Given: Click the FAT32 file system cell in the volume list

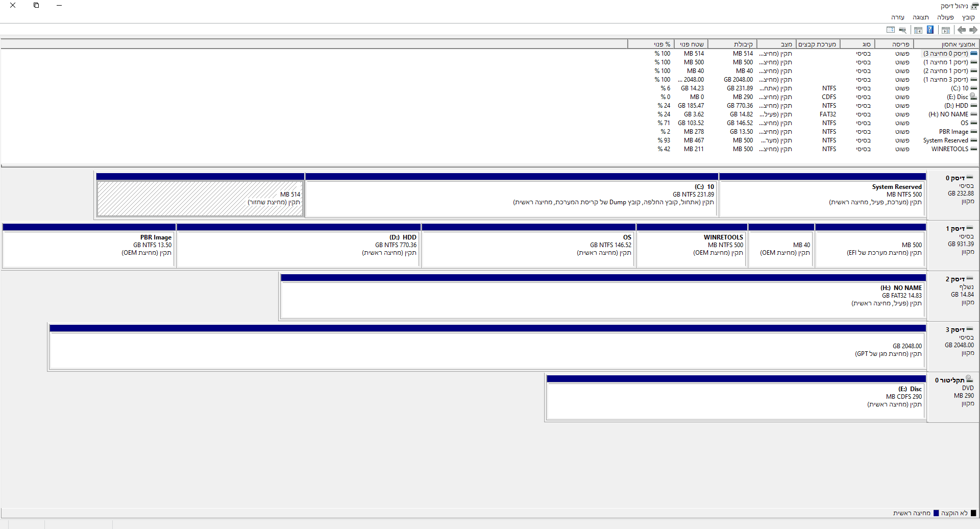Looking at the screenshot, I should pos(828,114).
